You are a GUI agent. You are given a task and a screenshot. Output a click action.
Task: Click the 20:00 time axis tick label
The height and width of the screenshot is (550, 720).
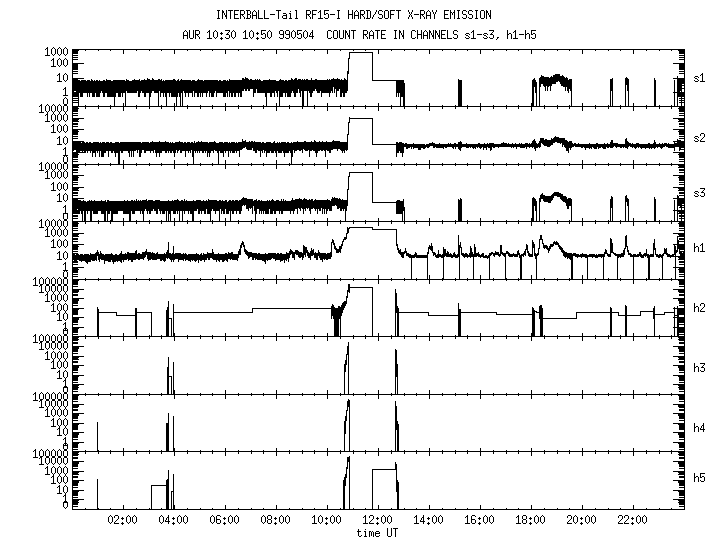581,520
